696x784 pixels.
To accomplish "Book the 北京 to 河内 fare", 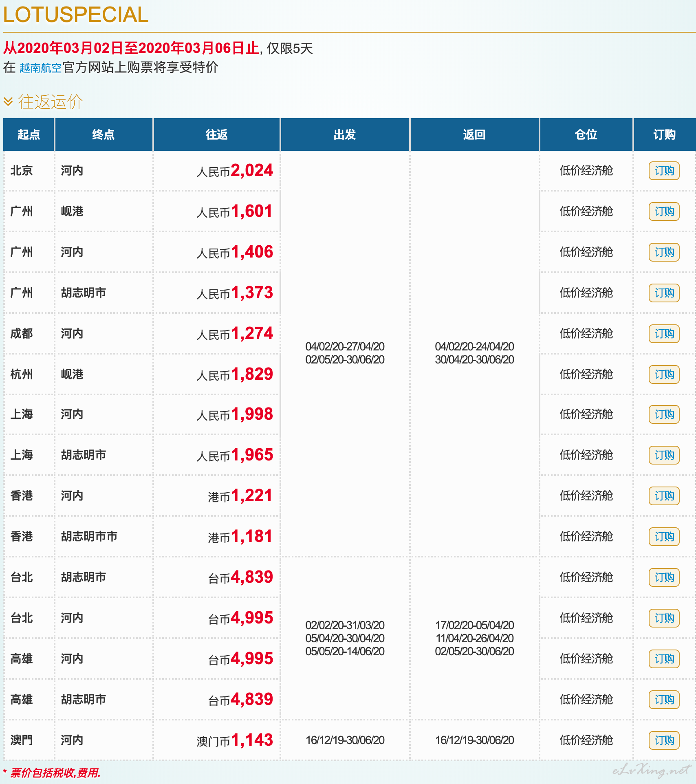I will tap(664, 171).
